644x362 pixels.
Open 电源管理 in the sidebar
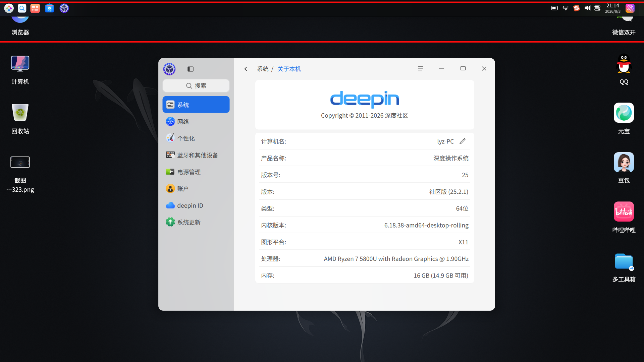[x=196, y=172]
